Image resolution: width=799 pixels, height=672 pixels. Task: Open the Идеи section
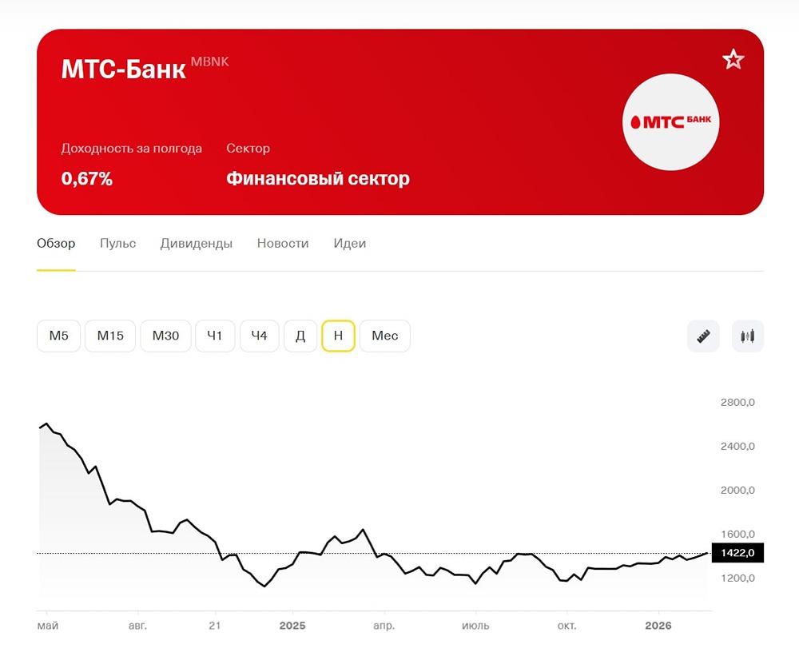pyautogui.click(x=349, y=243)
